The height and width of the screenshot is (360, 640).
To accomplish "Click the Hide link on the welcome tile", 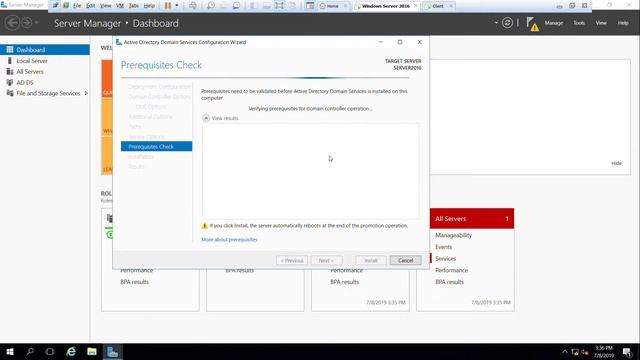I will (x=616, y=163).
